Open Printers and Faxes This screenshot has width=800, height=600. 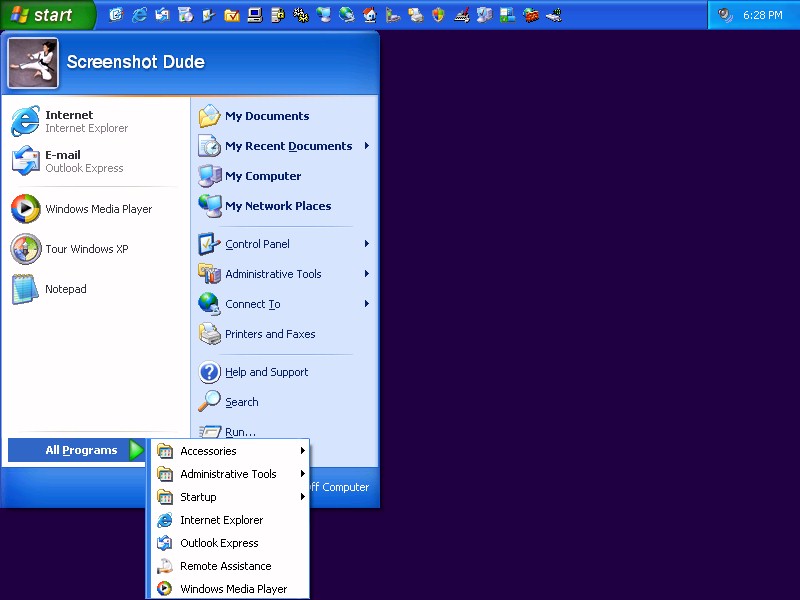click(269, 334)
